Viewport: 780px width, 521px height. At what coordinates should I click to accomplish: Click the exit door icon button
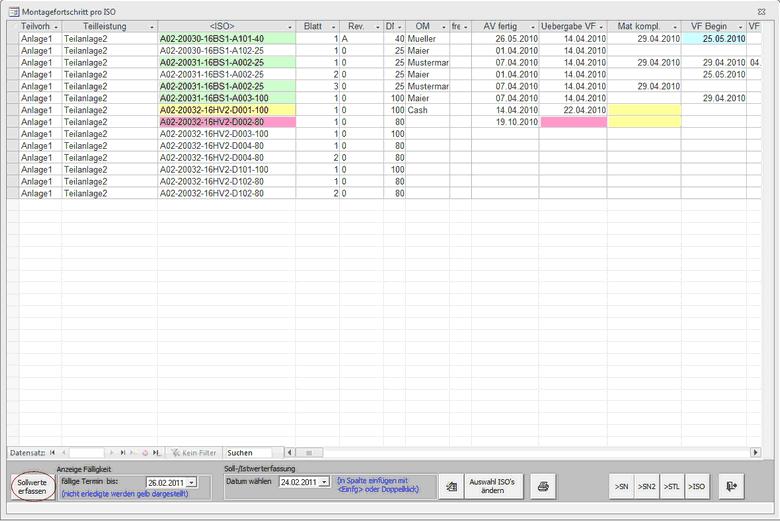pos(734,486)
